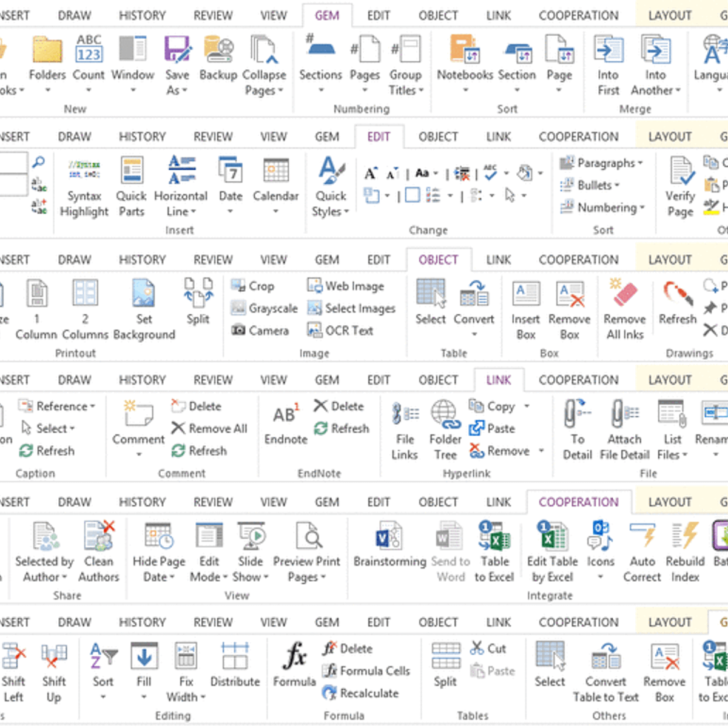Click the Folder Tree hyperlink icon

click(x=445, y=414)
